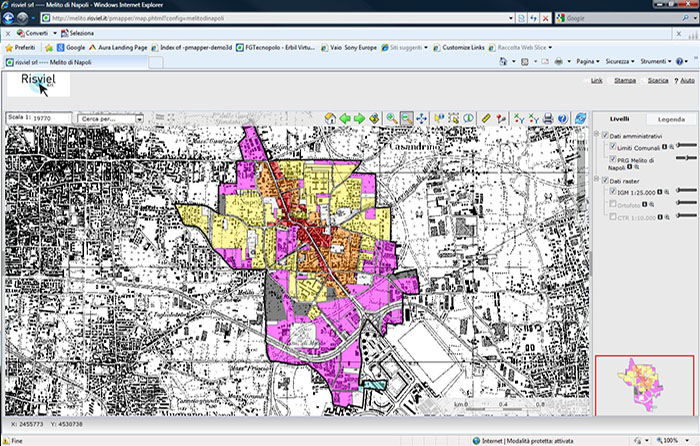Open the Pagina browser menu
This screenshot has width=700, height=446.
[588, 61]
